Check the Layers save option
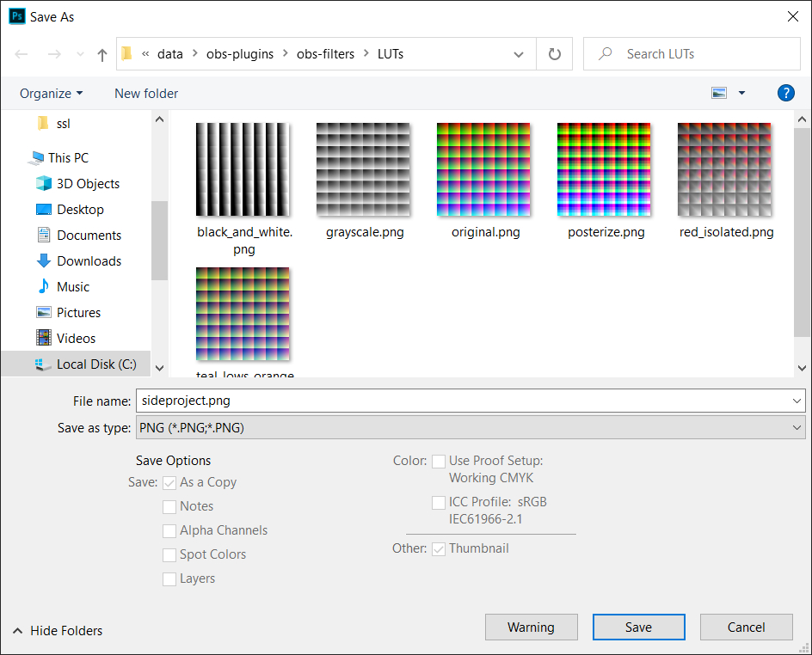Screen dimensions: 812x655 (x=169, y=579)
